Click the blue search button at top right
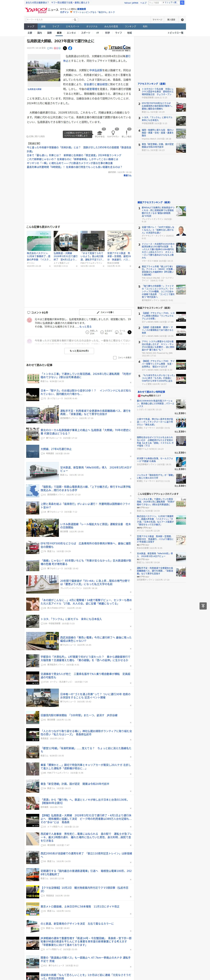Screen dimensions: 210x980 pyautogui.click(x=182, y=3)
